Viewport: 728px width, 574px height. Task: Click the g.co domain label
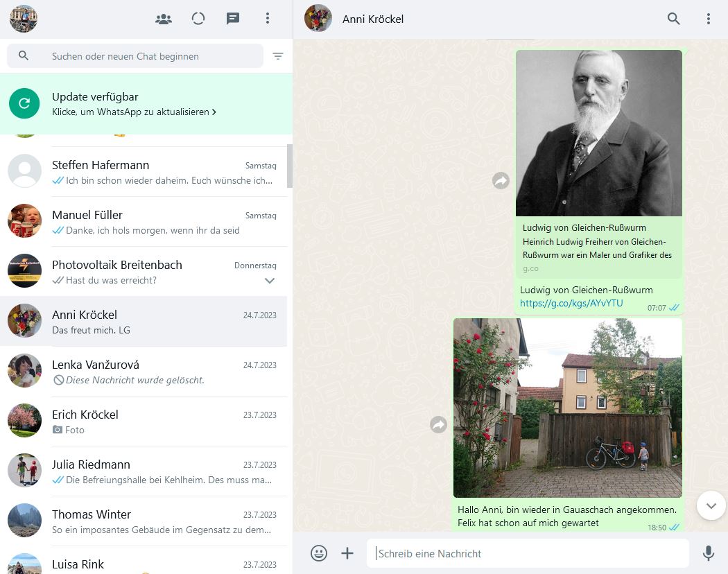530,268
